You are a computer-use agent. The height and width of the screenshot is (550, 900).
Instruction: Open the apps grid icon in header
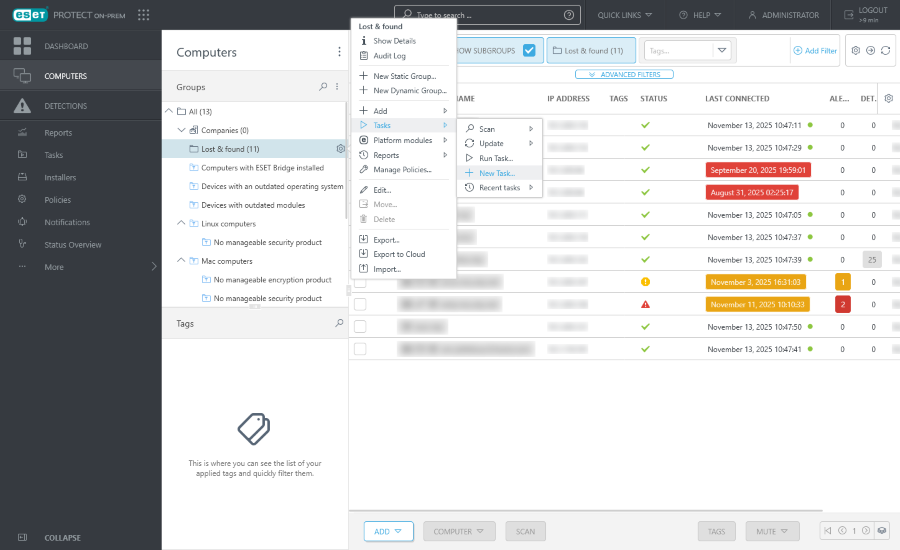coord(144,15)
